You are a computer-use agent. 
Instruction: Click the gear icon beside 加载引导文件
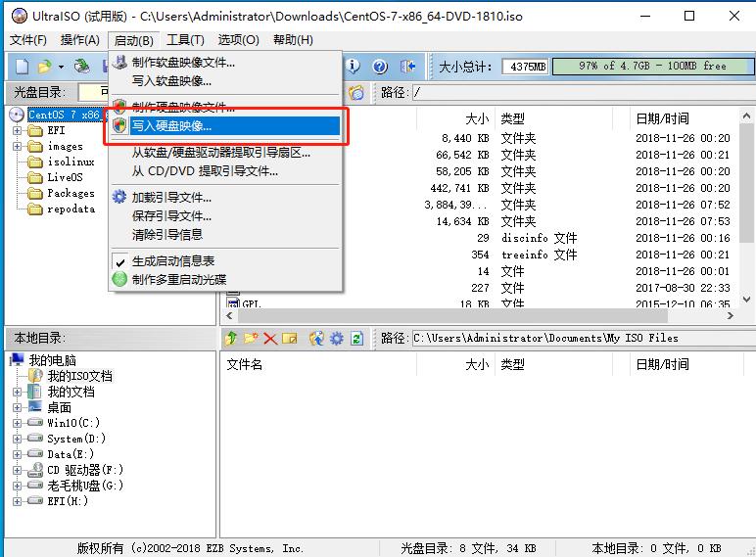click(x=119, y=197)
